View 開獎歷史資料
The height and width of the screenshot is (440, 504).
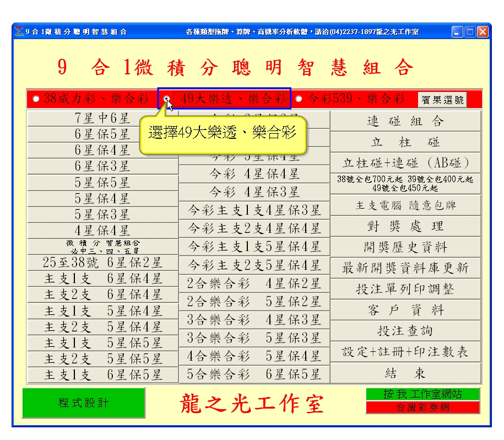405,247
